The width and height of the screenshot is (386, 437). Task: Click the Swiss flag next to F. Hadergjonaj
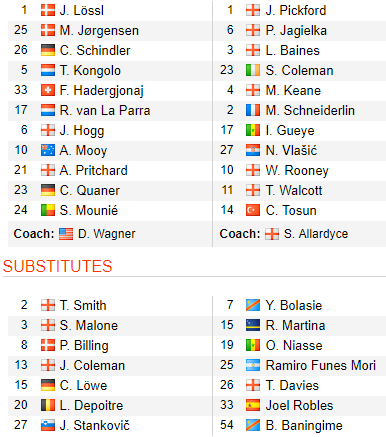48,90
